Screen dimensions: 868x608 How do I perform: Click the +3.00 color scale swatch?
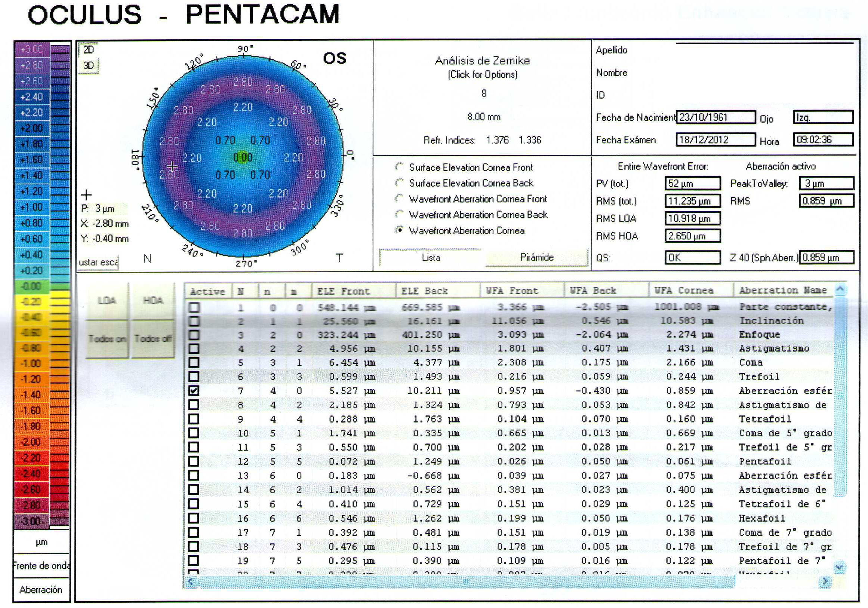32,49
